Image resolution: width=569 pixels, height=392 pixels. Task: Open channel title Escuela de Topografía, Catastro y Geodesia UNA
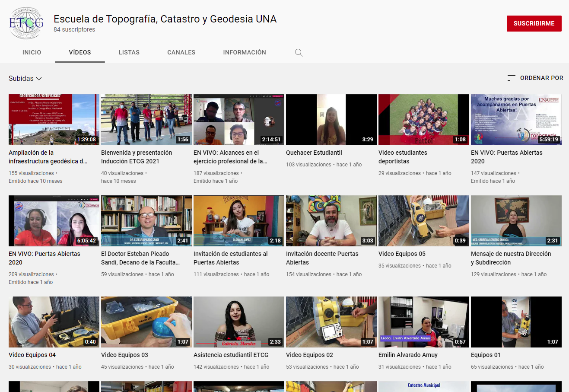tap(165, 19)
